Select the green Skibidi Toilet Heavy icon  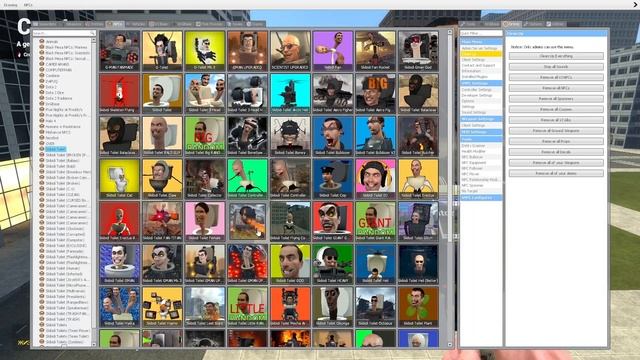(x=333, y=264)
